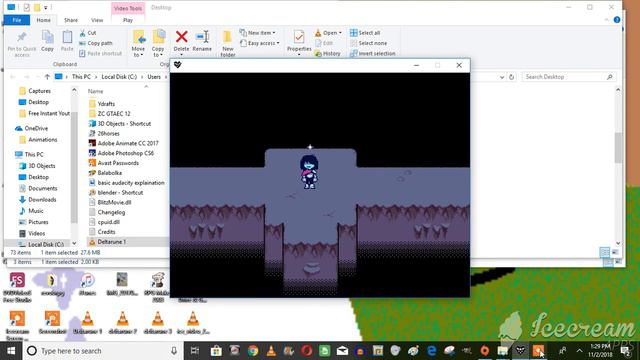Open the pink FS desktop shortcut
The image size is (640, 360).
[17, 288]
